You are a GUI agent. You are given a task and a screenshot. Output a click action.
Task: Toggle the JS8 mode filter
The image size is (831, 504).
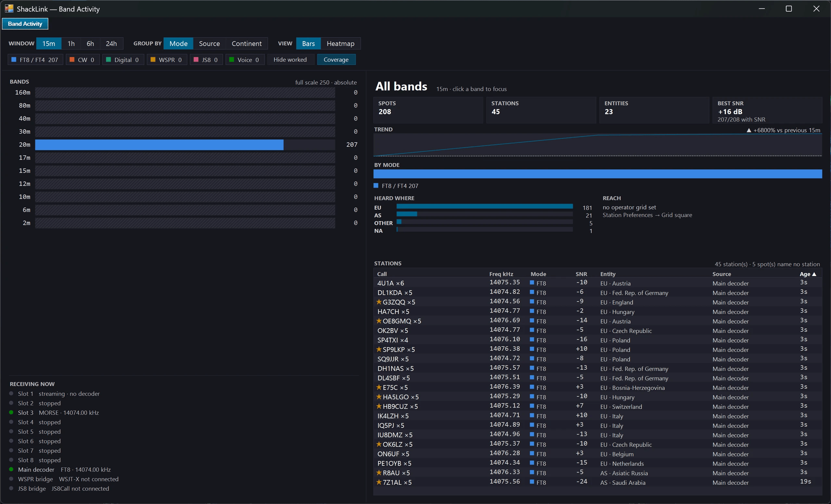(x=206, y=60)
